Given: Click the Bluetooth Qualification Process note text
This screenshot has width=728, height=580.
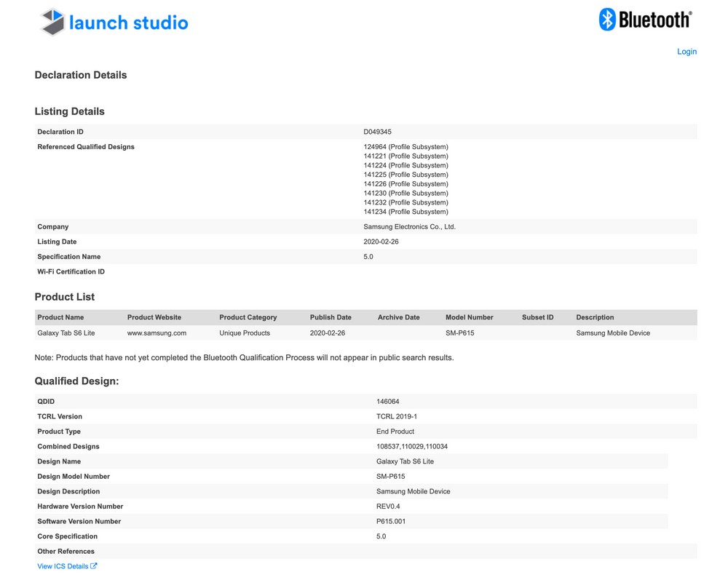Looking at the screenshot, I should [x=244, y=358].
